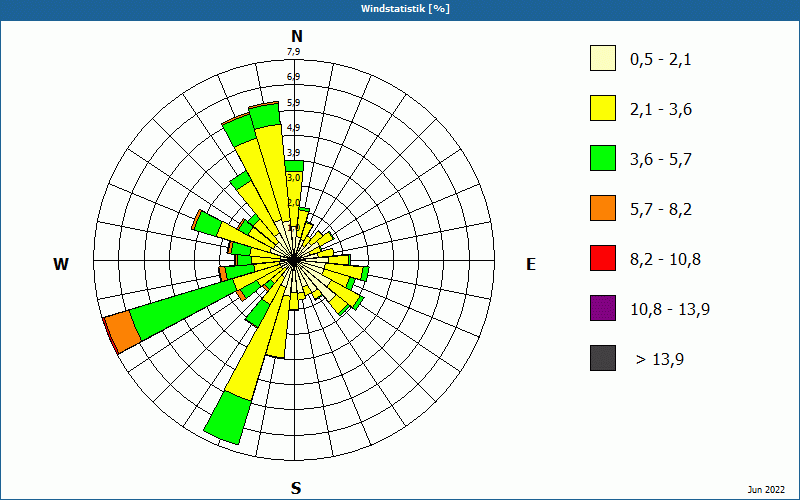The width and height of the screenshot is (800, 500).
Task: Click the E compass label
Action: tap(531, 264)
